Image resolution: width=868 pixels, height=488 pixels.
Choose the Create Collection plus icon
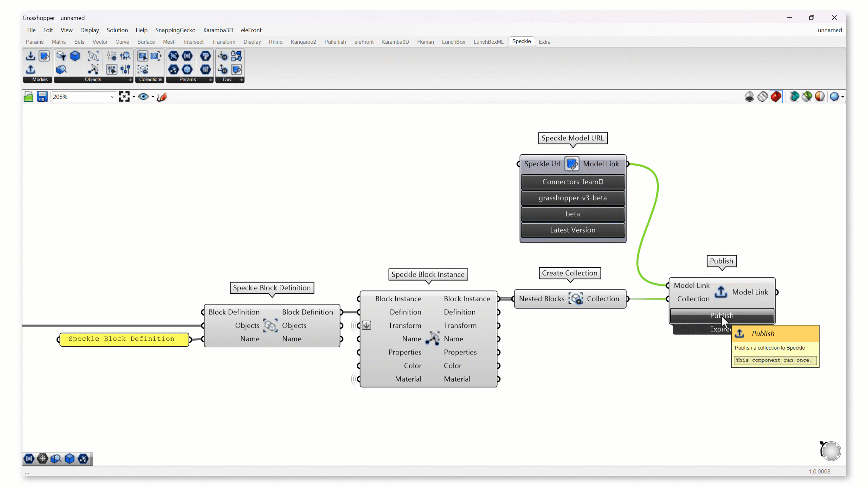pyautogui.click(x=143, y=69)
